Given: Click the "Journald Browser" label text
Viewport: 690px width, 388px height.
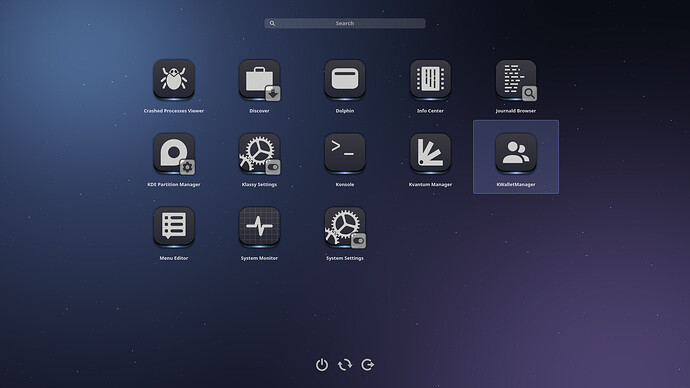Looking at the screenshot, I should coord(516,111).
